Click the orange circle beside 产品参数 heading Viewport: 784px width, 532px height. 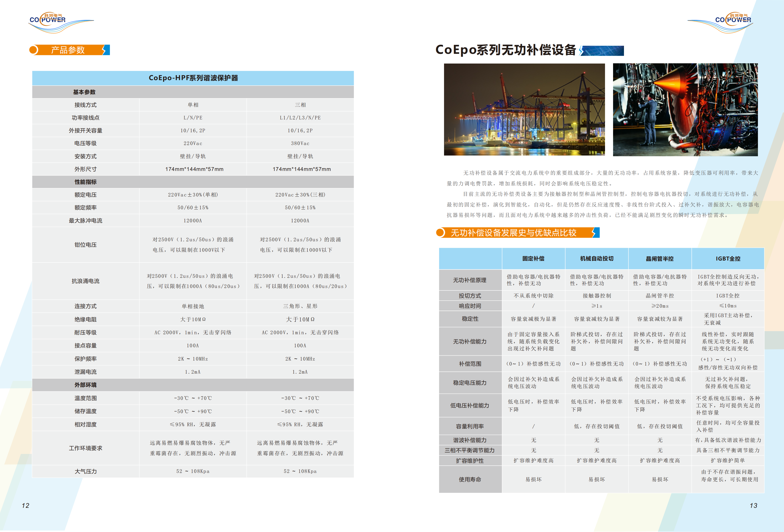click(33, 50)
